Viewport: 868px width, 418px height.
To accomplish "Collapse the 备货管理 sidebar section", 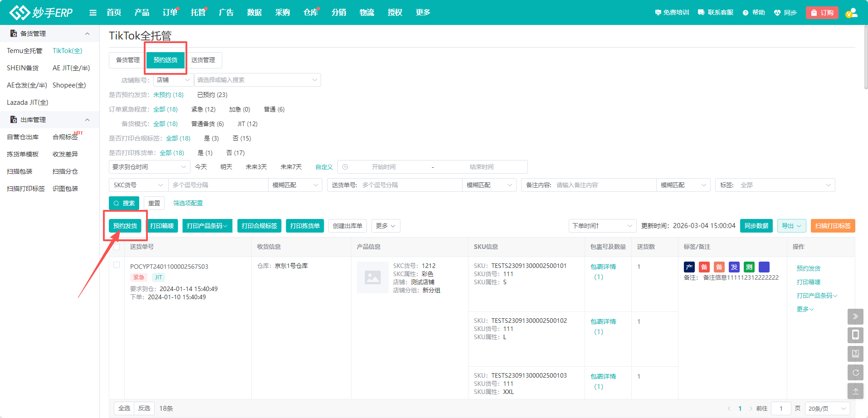I will point(88,34).
